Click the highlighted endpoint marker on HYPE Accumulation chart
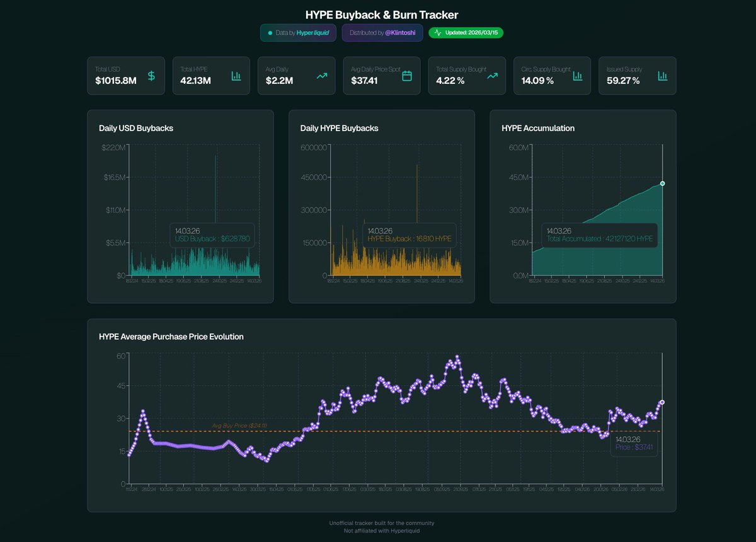Viewport: 756px width, 542px height. (x=662, y=183)
